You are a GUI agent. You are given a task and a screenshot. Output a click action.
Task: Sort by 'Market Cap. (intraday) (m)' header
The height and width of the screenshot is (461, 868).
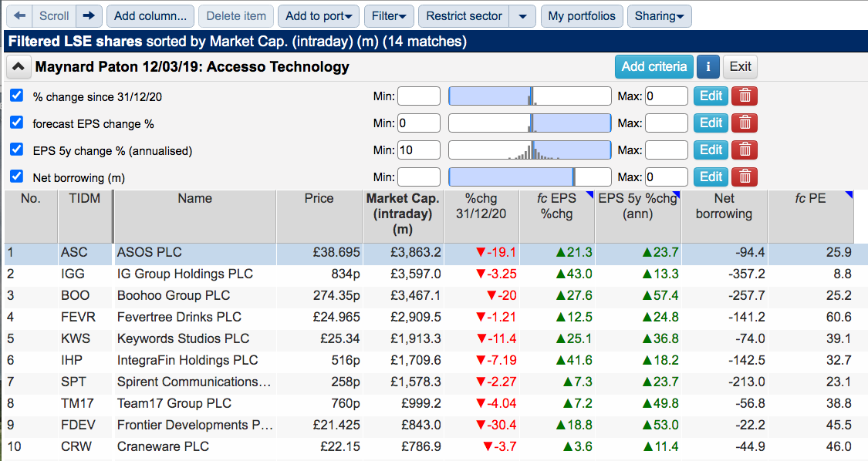pyautogui.click(x=403, y=217)
